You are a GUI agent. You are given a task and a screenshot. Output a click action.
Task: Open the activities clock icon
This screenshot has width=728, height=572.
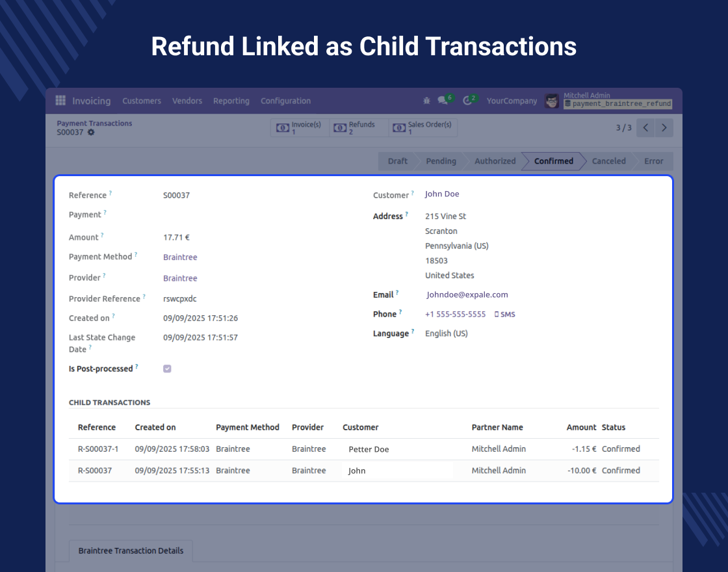tap(467, 101)
